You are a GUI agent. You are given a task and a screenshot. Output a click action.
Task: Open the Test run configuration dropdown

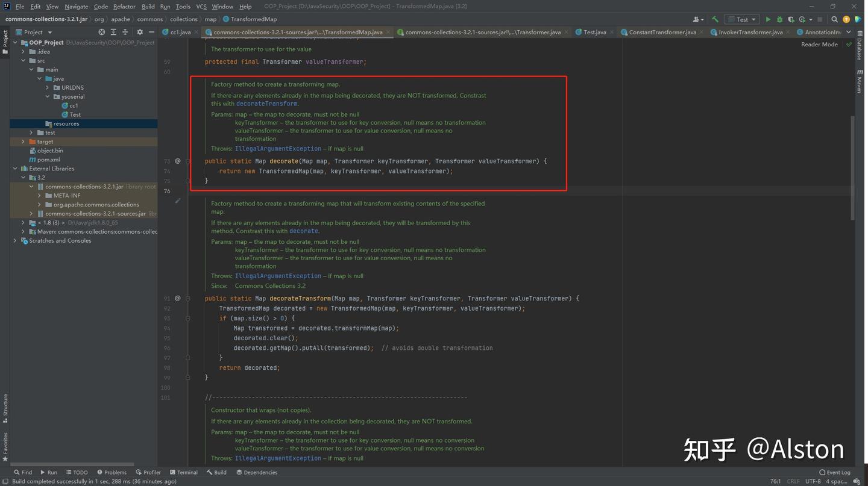741,19
